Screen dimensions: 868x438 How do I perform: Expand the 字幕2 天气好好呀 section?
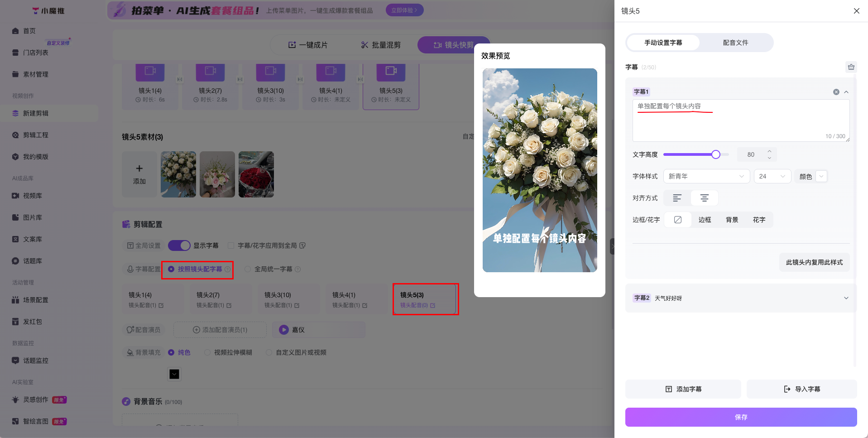(846, 298)
